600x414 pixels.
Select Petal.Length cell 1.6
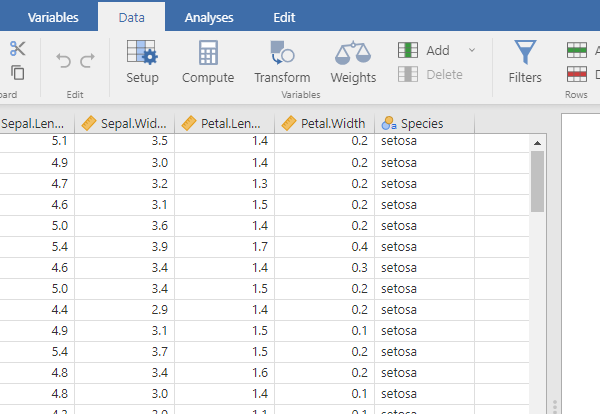tap(224, 373)
